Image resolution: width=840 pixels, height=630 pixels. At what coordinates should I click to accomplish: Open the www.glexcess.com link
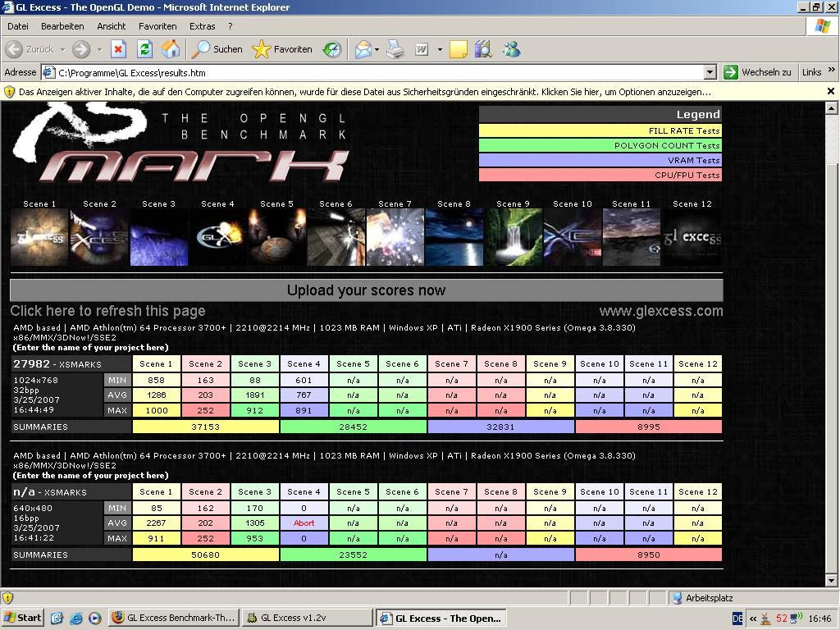[661, 311]
